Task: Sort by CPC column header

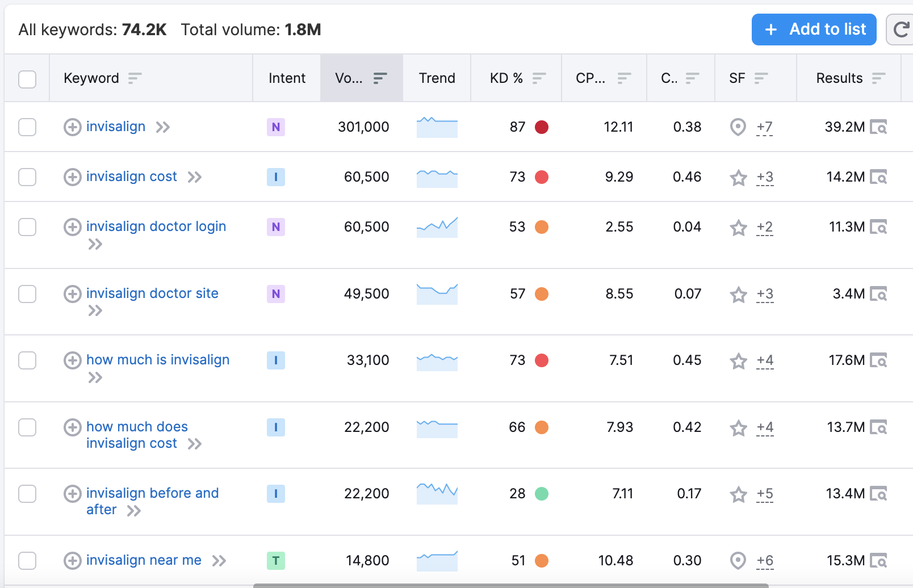Action: (x=604, y=78)
